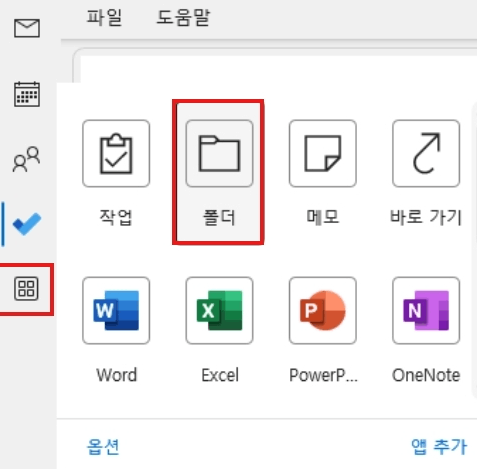This screenshot has width=477, height=469.
Task: Select the To Do checkmark icon
Action: 27,224
